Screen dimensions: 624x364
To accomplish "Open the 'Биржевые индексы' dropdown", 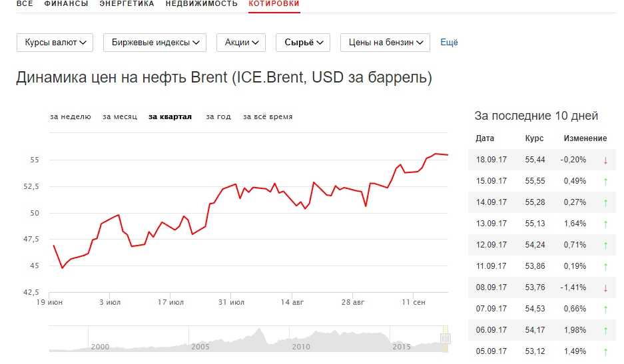I will [155, 43].
